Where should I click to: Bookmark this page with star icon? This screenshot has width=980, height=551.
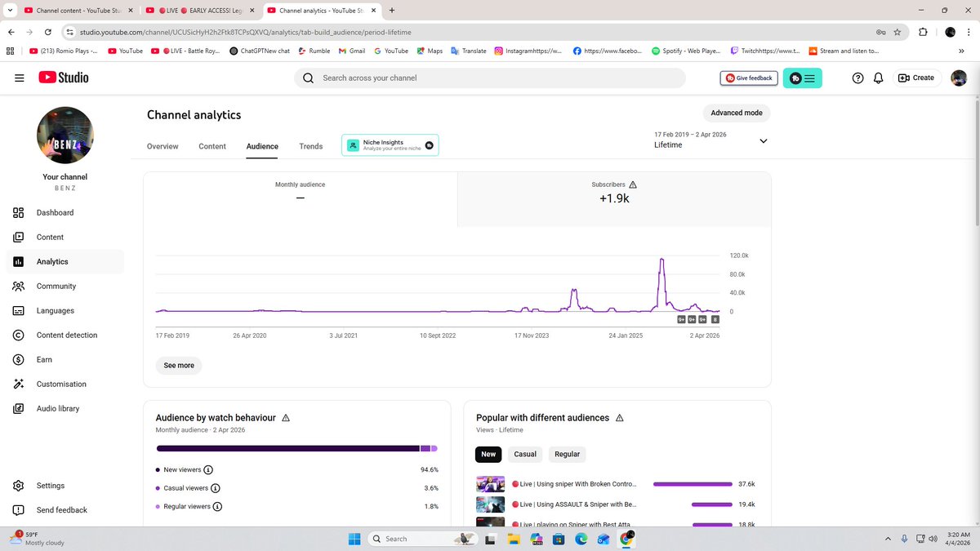point(898,32)
